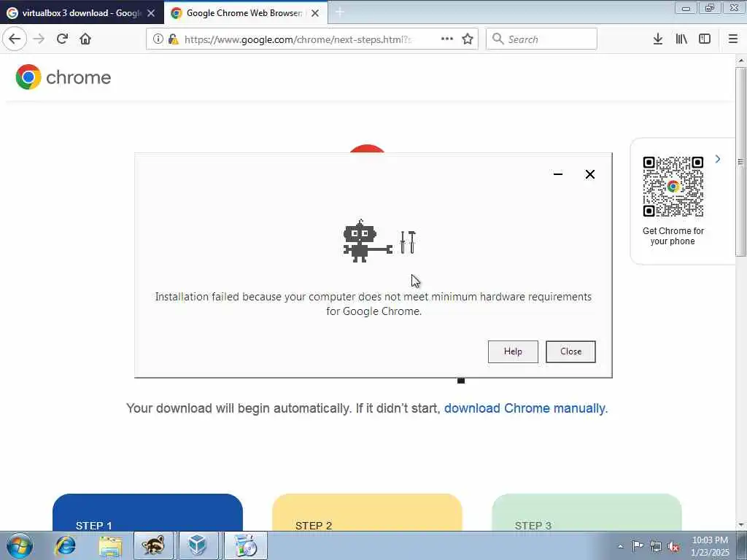Open the raccoon app taskbar icon
This screenshot has width=747, height=560.
pyautogui.click(x=153, y=545)
